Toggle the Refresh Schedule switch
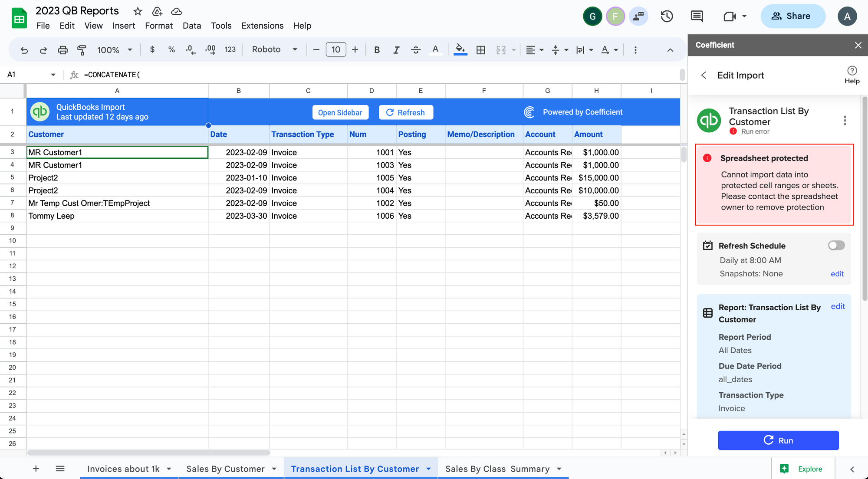Screen dimensions: 868x479 [836, 246]
